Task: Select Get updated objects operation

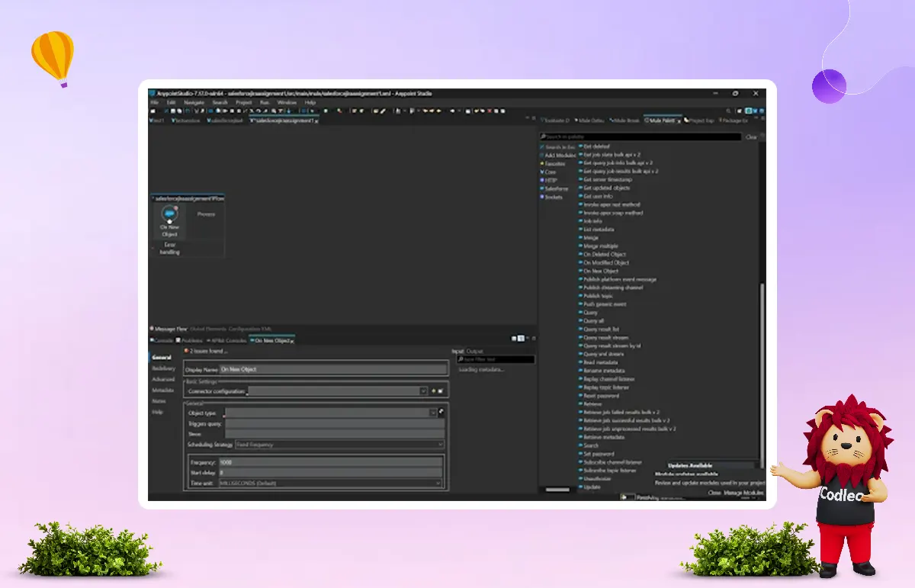Action: [604, 188]
